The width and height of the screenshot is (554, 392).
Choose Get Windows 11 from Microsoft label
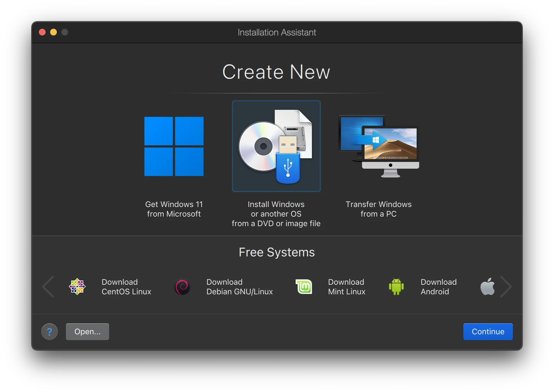coord(174,209)
